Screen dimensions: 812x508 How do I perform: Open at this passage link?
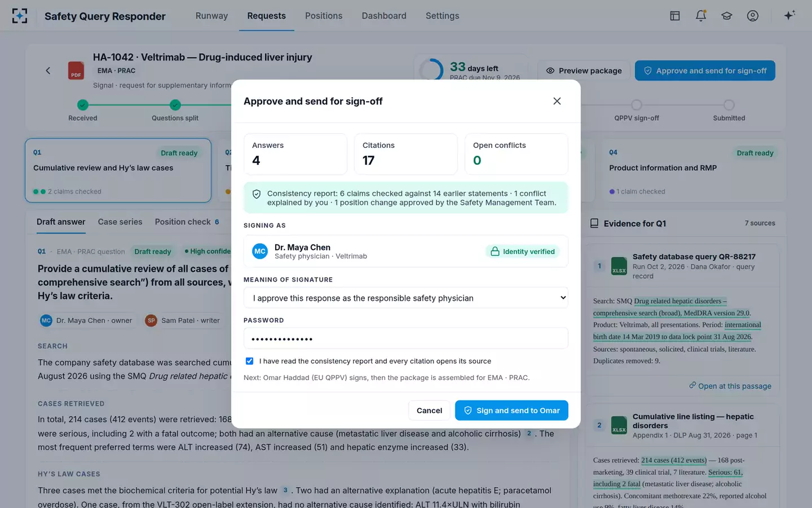(730, 386)
